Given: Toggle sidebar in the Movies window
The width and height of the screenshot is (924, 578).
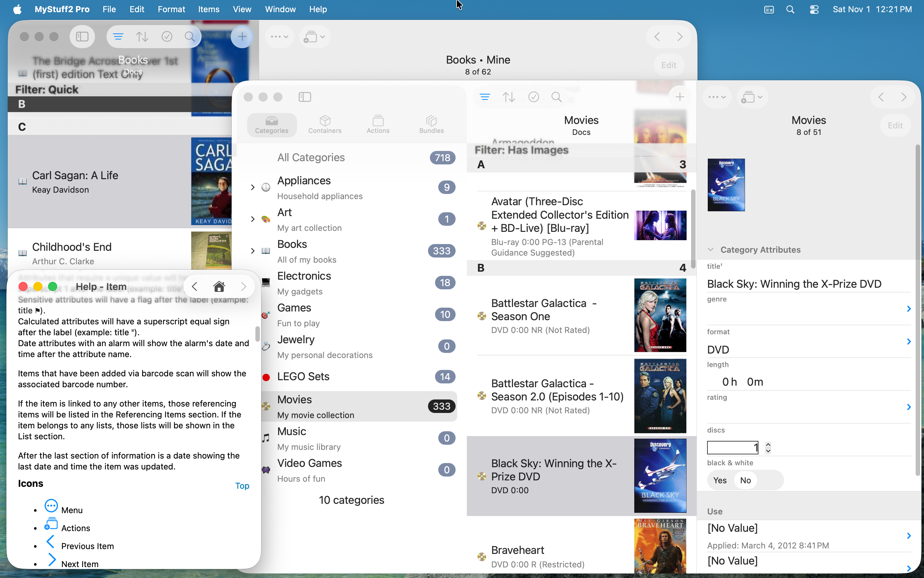Looking at the screenshot, I should coord(305,97).
